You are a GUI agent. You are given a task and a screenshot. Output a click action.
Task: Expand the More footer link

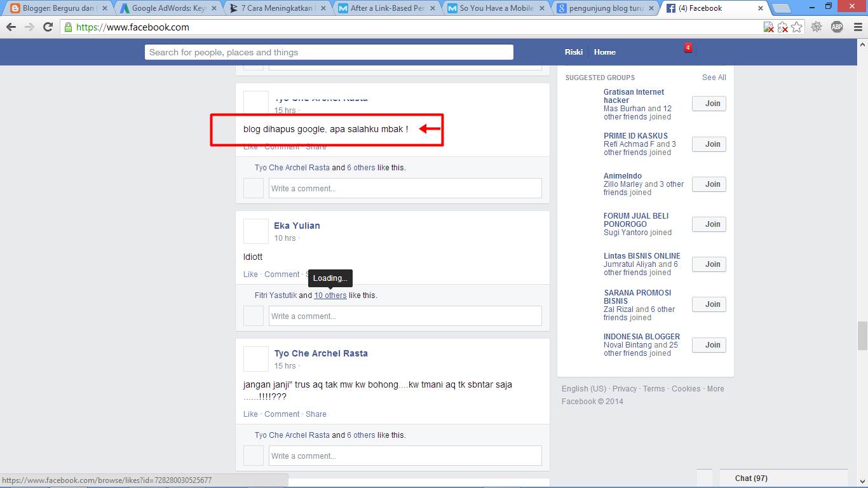click(x=715, y=389)
